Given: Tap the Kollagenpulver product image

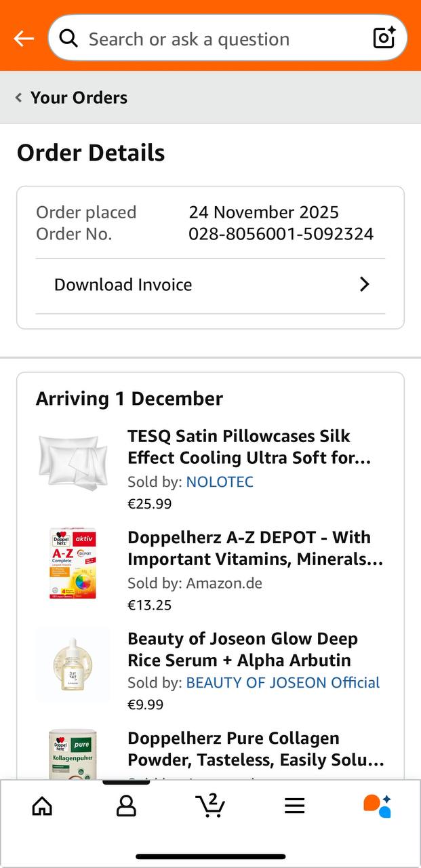Looking at the screenshot, I should click(73, 754).
